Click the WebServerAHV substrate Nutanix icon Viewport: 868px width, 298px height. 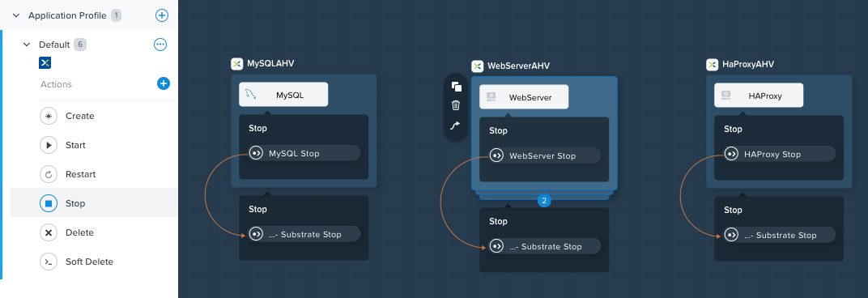tap(477, 66)
